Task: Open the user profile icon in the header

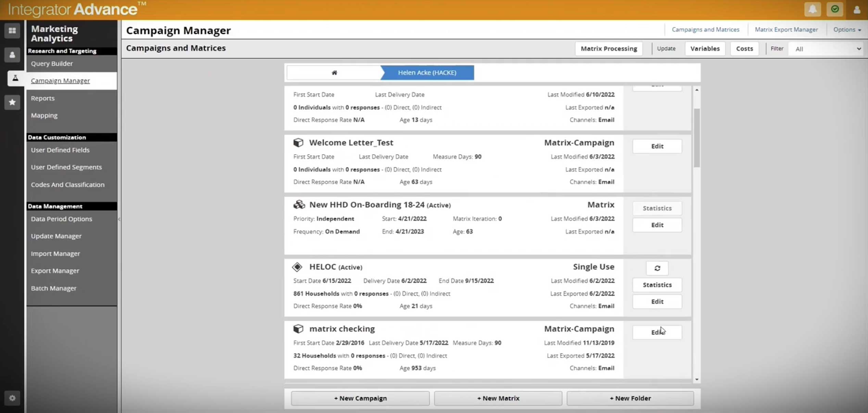Action: pos(857,10)
